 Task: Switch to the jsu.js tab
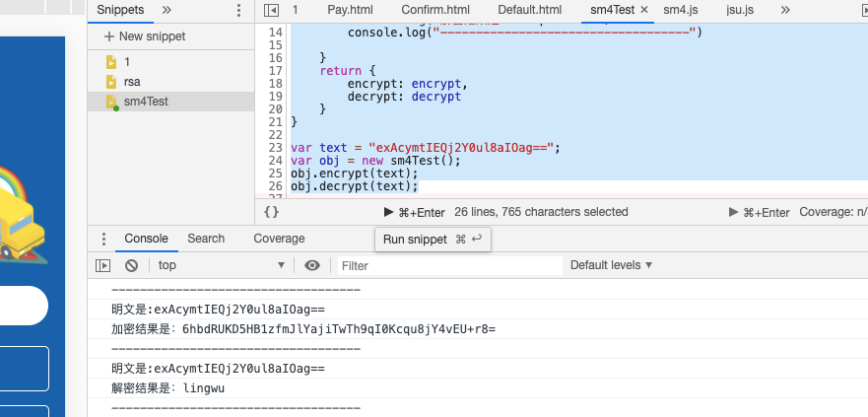740,10
